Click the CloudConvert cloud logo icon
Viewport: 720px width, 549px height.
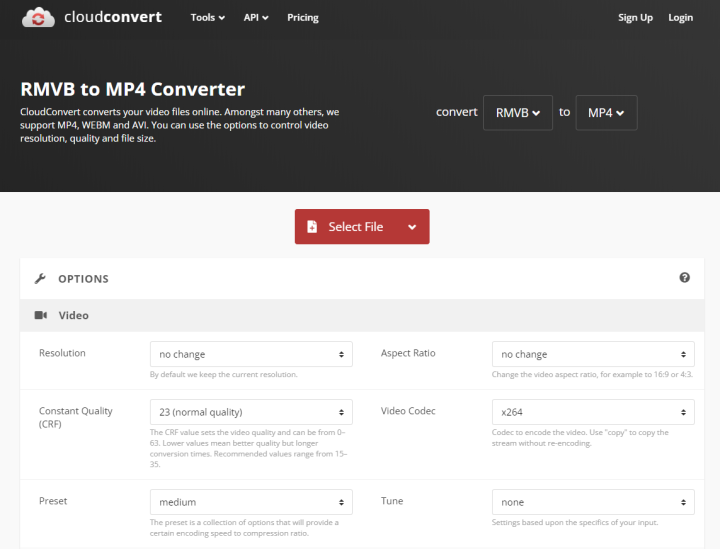point(38,17)
